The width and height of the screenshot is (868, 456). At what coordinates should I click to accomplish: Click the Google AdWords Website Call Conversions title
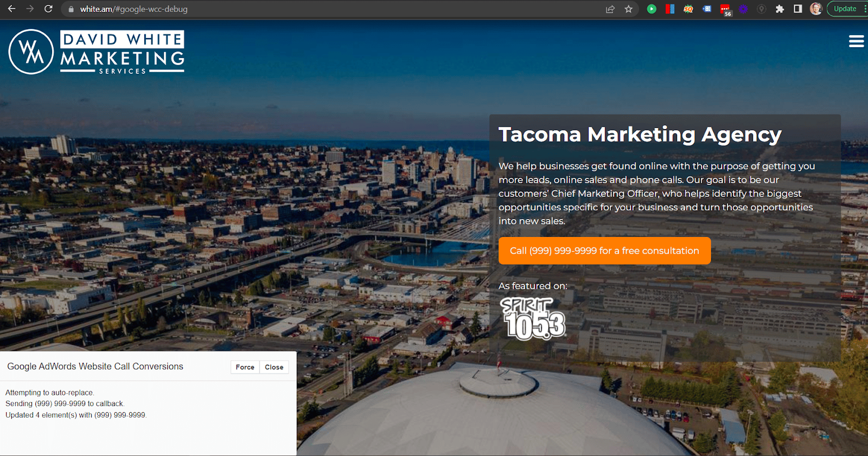95,367
